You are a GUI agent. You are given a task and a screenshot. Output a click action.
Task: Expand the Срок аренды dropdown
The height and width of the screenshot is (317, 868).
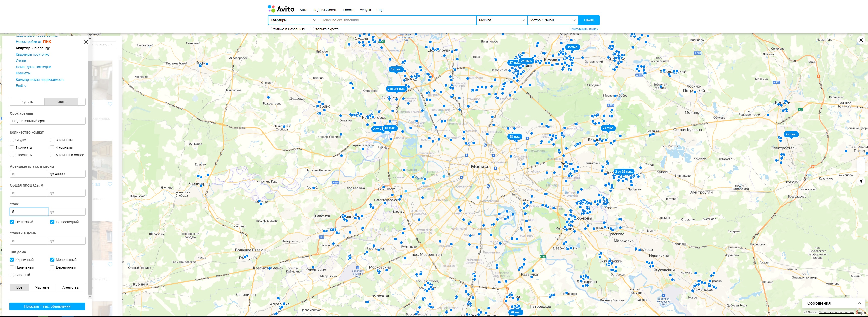47,121
